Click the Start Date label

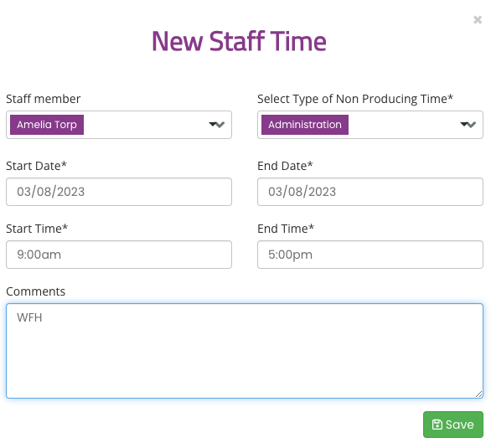click(x=36, y=166)
